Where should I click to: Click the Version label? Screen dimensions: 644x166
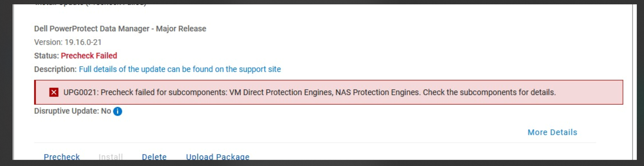pos(48,42)
